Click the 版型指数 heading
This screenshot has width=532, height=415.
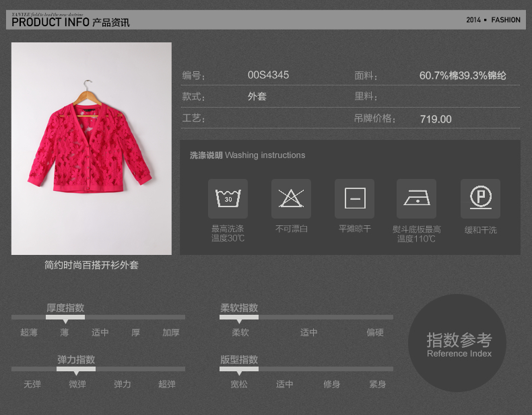tap(239, 359)
